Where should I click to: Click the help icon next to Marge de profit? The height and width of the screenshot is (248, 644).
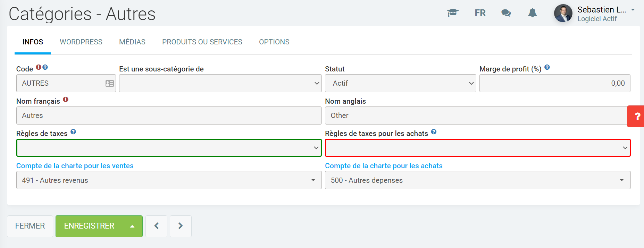(x=547, y=67)
